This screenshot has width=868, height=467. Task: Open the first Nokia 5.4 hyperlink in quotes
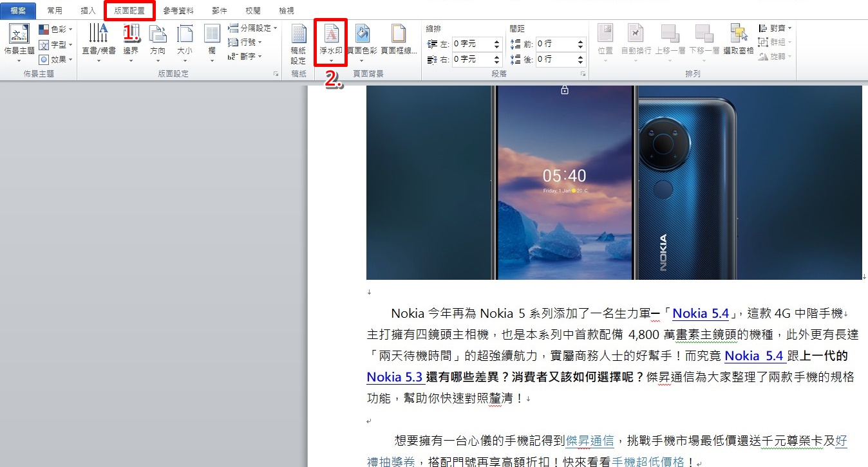(701, 314)
